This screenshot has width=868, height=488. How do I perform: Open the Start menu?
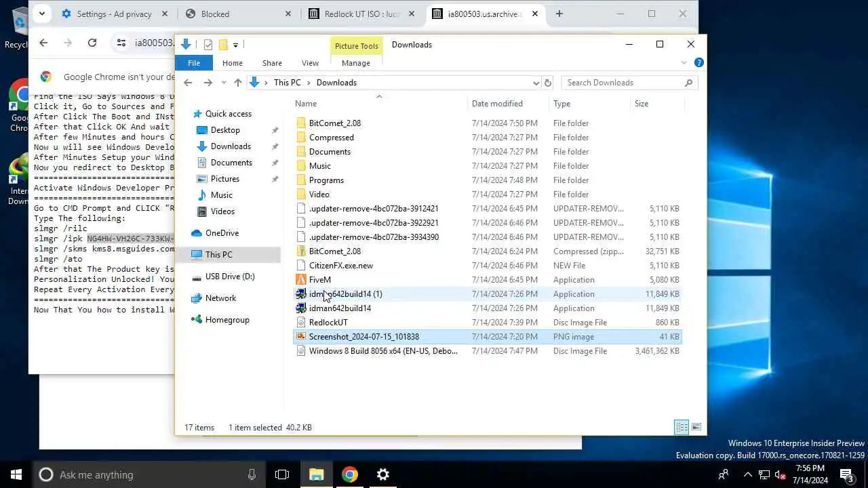[16, 474]
